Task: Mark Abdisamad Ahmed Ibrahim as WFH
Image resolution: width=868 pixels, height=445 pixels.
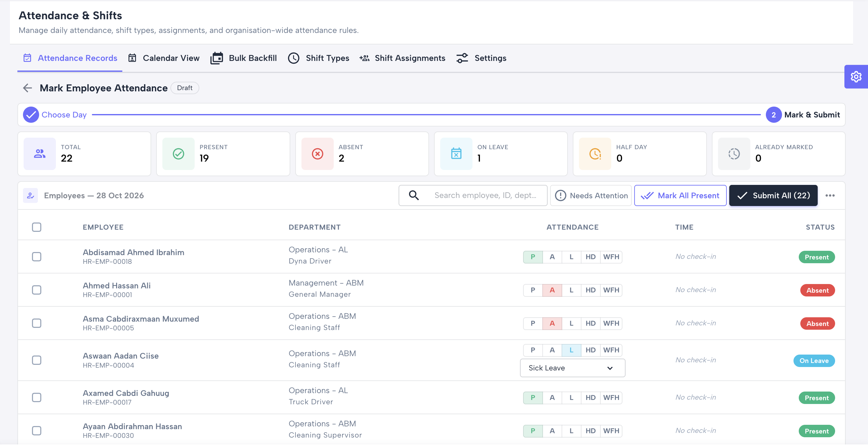Action: [611, 257]
